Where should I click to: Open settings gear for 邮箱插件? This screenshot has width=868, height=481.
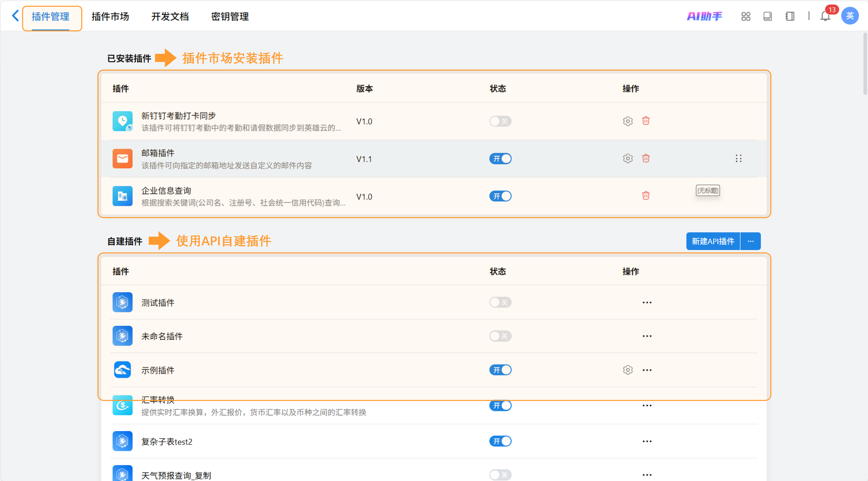pyautogui.click(x=627, y=159)
